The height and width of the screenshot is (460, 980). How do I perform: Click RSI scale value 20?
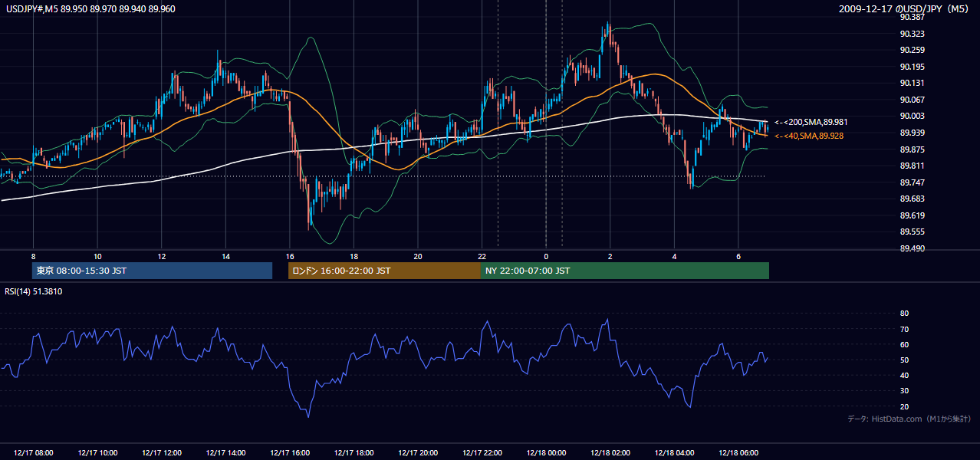click(x=905, y=406)
